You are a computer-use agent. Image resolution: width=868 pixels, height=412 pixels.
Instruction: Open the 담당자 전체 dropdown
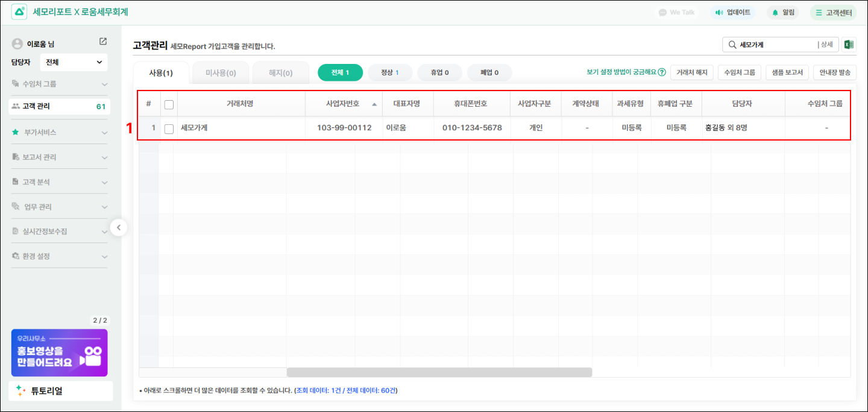point(74,62)
